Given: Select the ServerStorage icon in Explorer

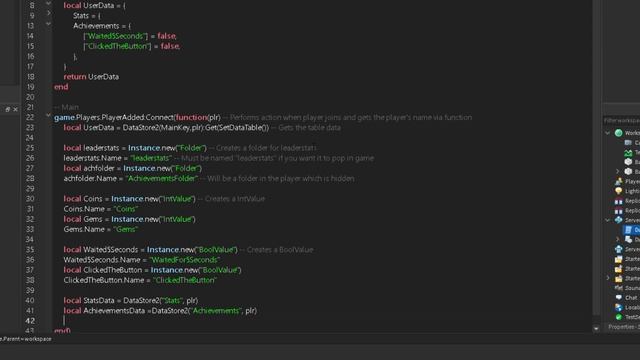Looking at the screenshot, I should click(619, 249).
